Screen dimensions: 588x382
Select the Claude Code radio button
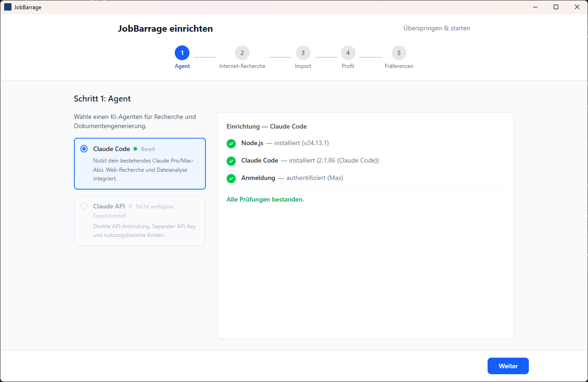[84, 149]
